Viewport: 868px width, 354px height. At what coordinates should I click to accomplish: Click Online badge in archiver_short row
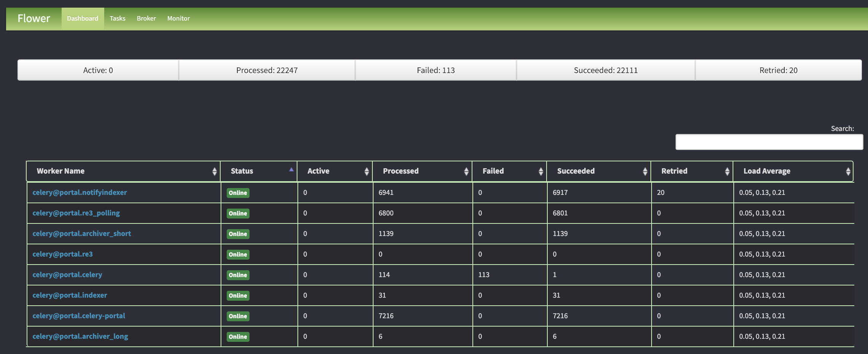pyautogui.click(x=238, y=234)
